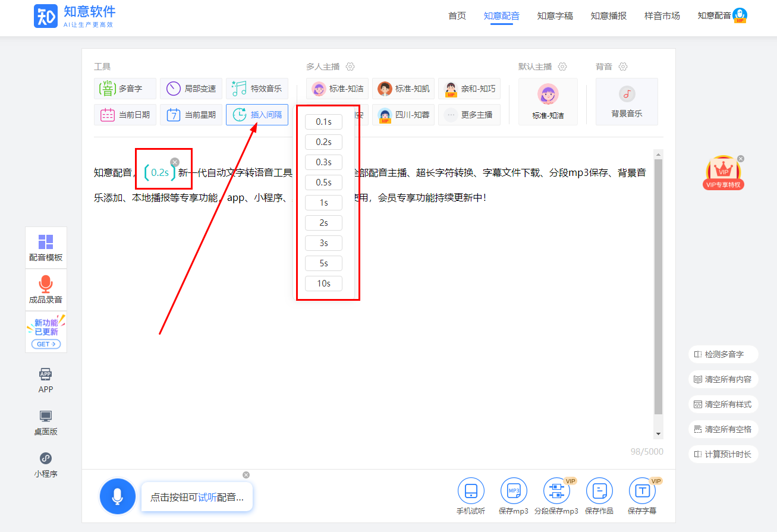Select the 标准-知凯 voice anchor
This screenshot has height=532, width=777.
403,89
